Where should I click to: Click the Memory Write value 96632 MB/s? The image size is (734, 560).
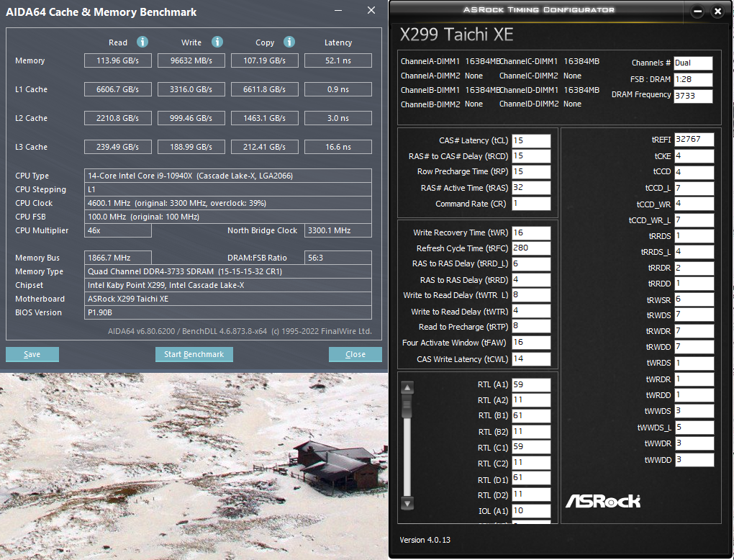pos(191,60)
